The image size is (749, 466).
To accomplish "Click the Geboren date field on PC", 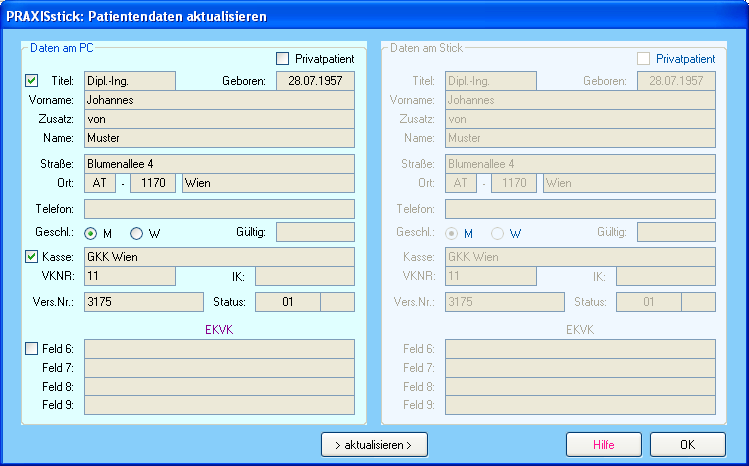I will [x=315, y=81].
